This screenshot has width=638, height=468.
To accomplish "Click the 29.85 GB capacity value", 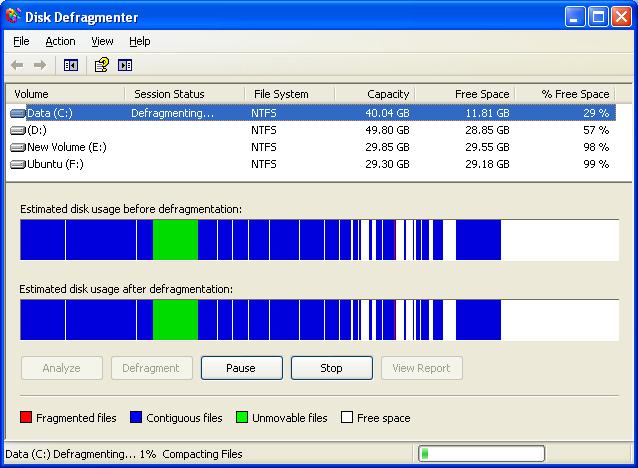I will (387, 147).
